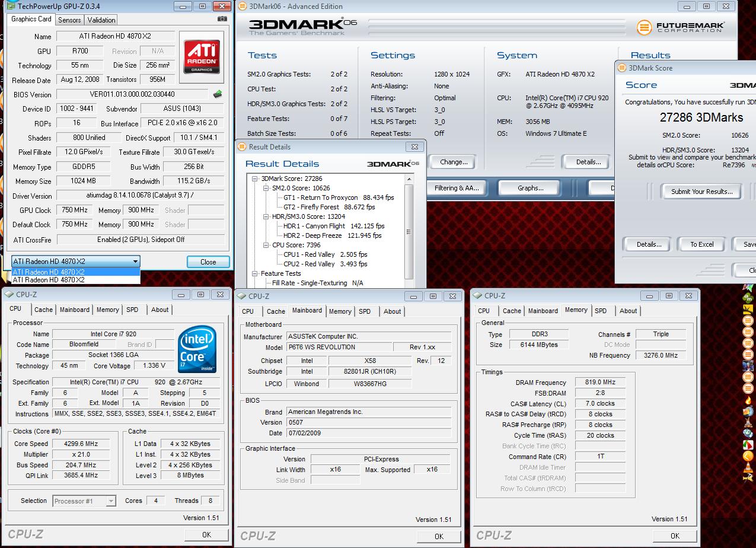Open SPD tab in the Motherboard CPU-Z window

[365, 311]
